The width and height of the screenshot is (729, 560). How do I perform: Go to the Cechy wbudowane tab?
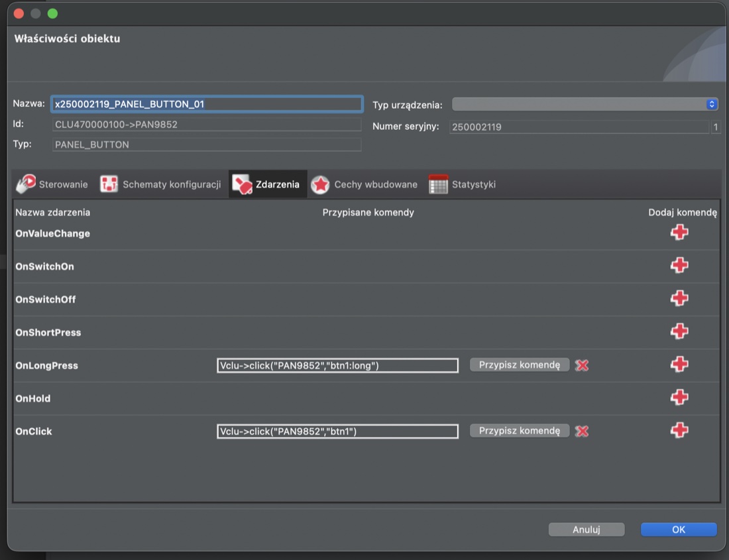click(364, 184)
